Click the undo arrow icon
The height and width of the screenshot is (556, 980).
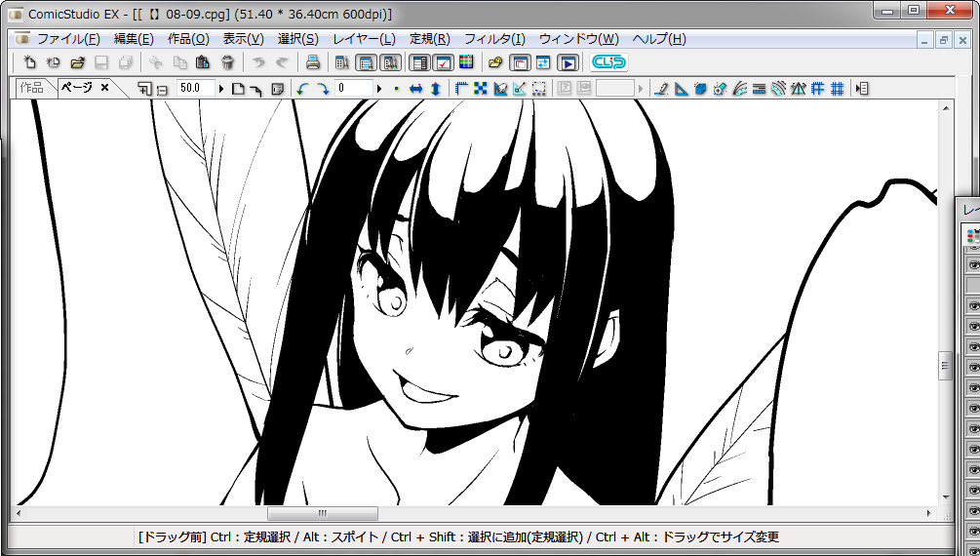pos(258,62)
